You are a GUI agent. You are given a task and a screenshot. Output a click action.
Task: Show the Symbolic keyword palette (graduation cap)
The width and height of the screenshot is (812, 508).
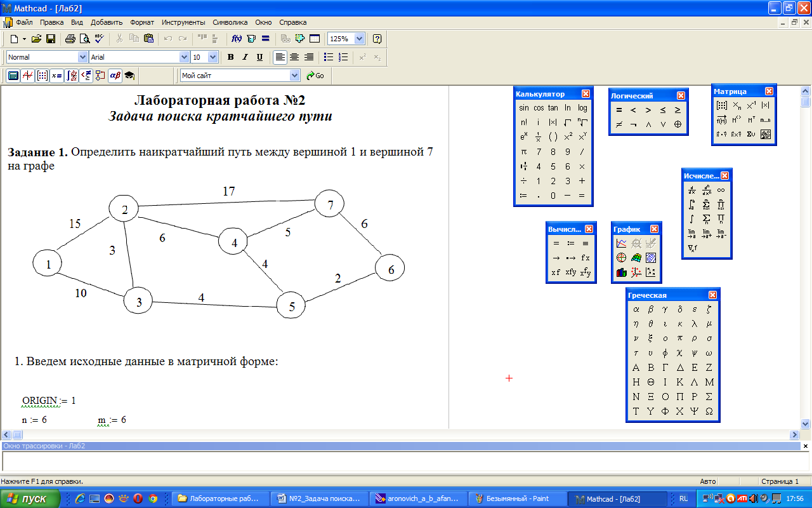tap(129, 76)
